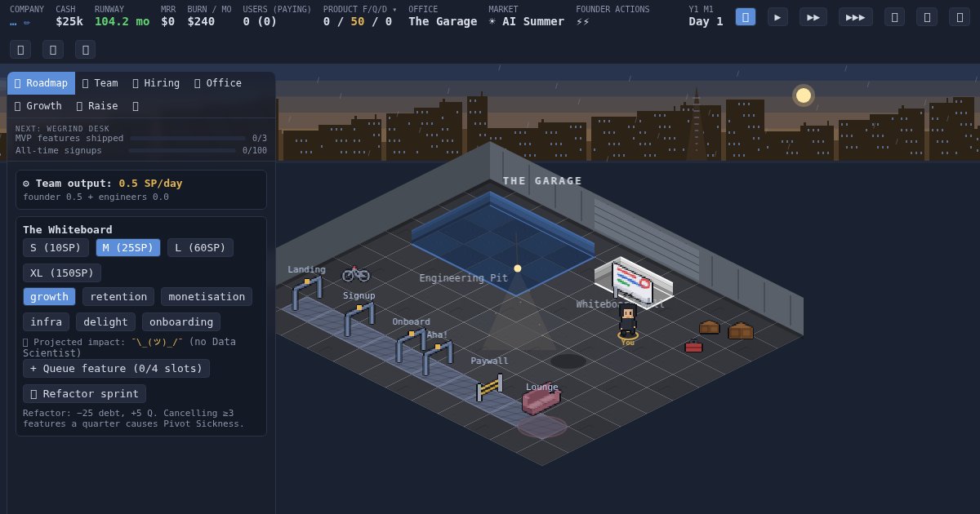Image resolution: width=980 pixels, height=514 pixels.
Task: Start a Refactor sprint
Action: click(84, 393)
